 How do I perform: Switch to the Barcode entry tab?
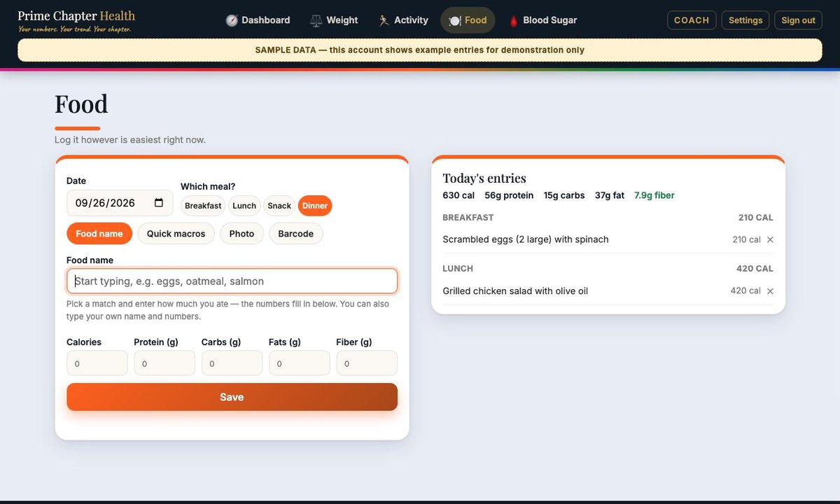pyautogui.click(x=296, y=234)
